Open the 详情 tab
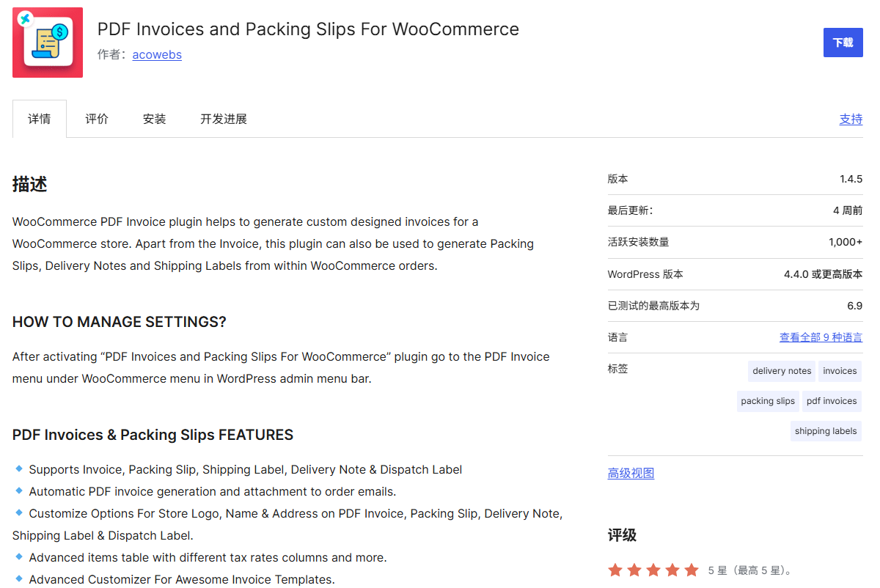Viewport: 880px width, 588px height. [40, 118]
